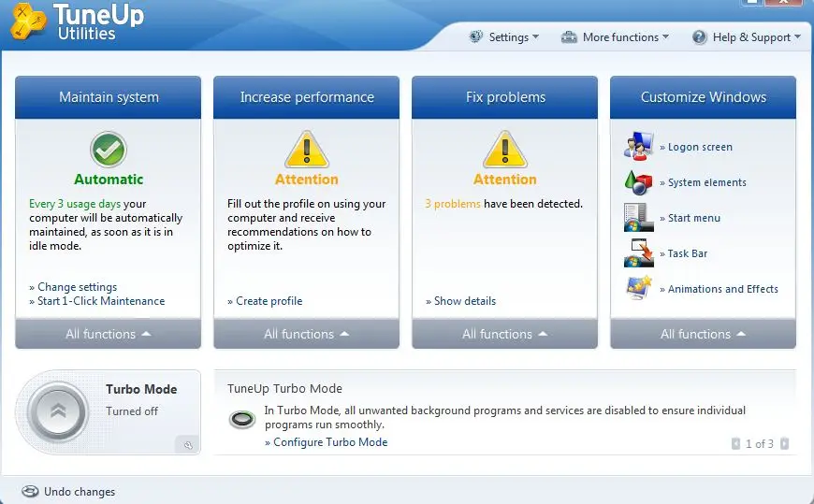Toggle the Turbo Mode round button
The width and height of the screenshot is (814, 504).
(x=58, y=411)
